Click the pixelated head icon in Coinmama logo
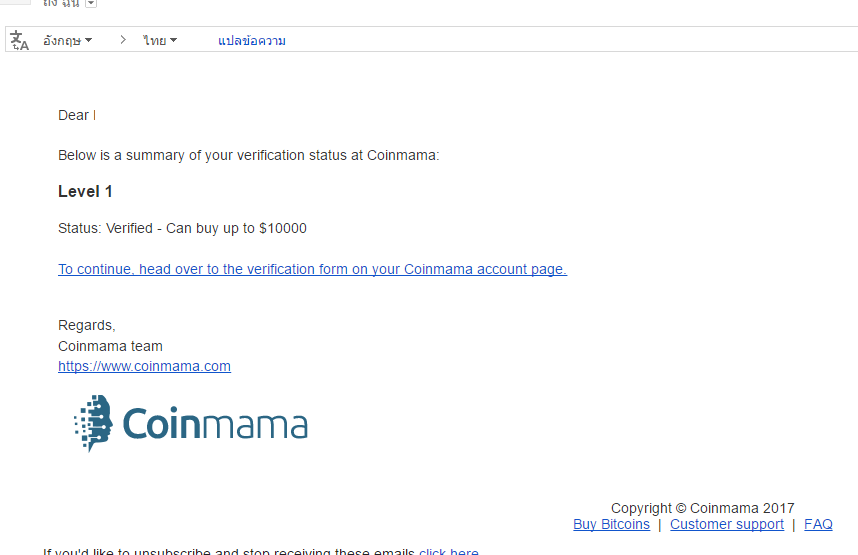Image resolution: width=858 pixels, height=555 pixels. click(94, 423)
